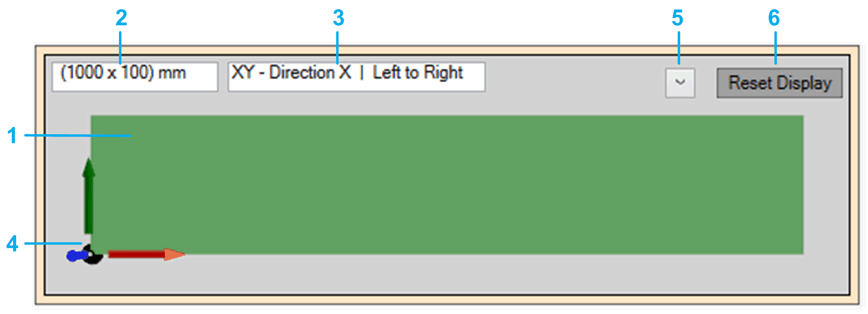Click the red X-axis arrow shaft
This screenshot has width=868, height=314.
coord(136,254)
